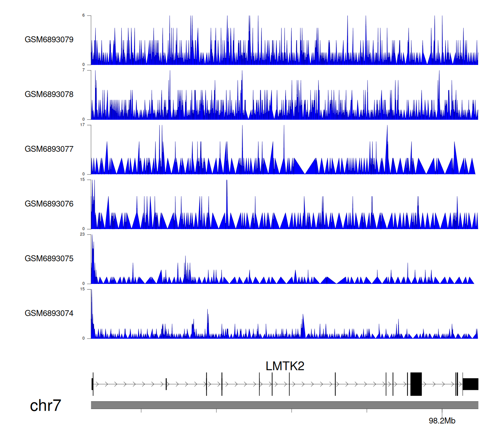This screenshot has height=444, width=504.
Task: Click the y-axis maximum value 17
Action: coord(82,125)
